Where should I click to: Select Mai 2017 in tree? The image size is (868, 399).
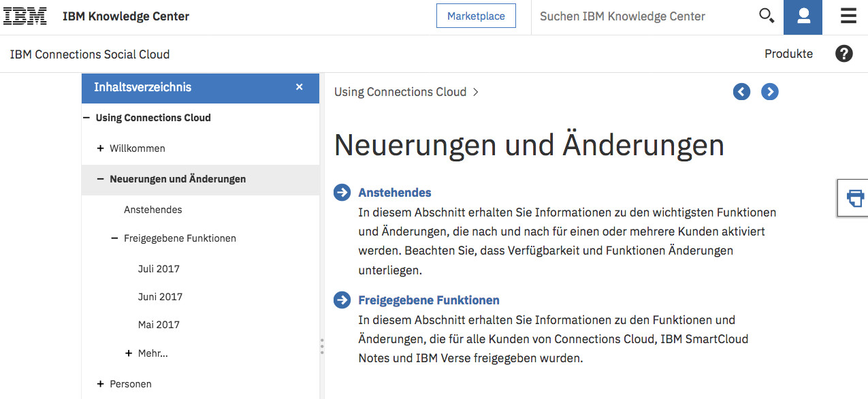159,325
